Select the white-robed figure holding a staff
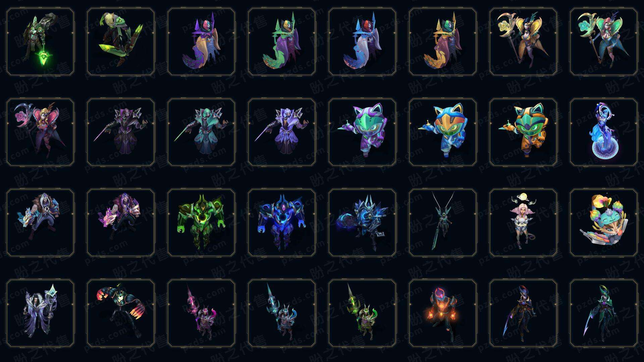 (x=40, y=313)
